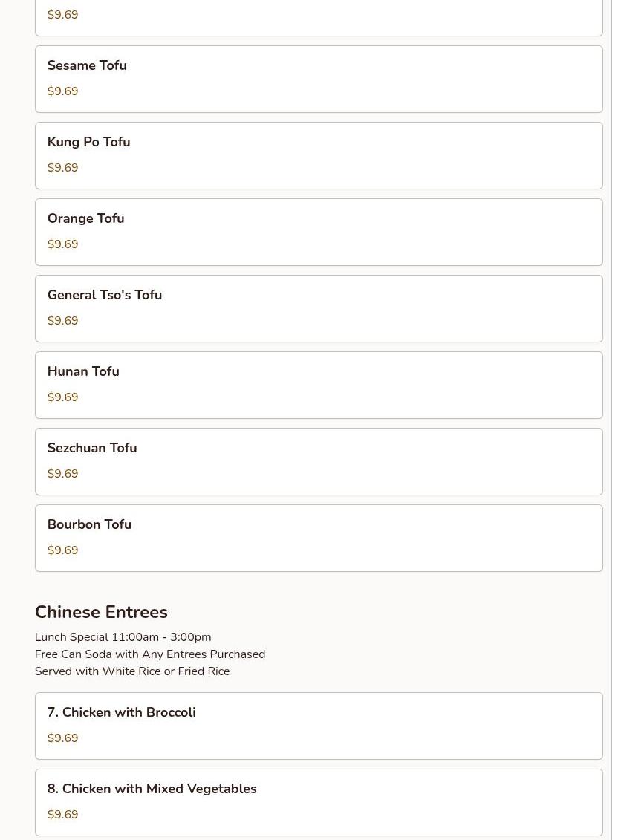Click the Free Can Soda note

pos(149,654)
